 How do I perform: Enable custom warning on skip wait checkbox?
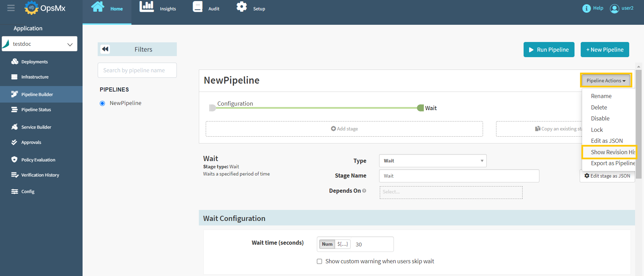point(319,262)
